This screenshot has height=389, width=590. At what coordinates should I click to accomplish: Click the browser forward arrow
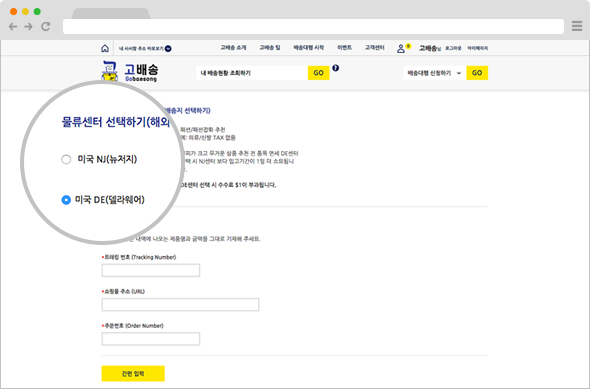(28, 26)
